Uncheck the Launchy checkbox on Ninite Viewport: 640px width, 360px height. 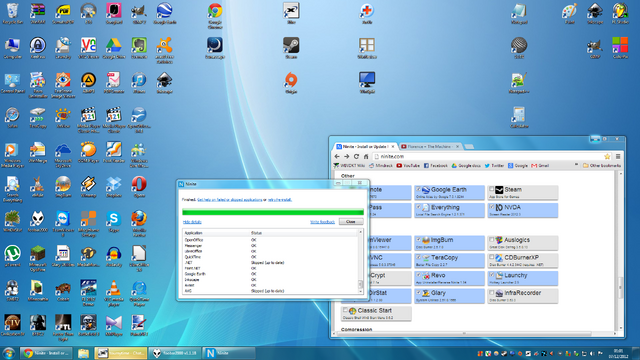(x=491, y=275)
